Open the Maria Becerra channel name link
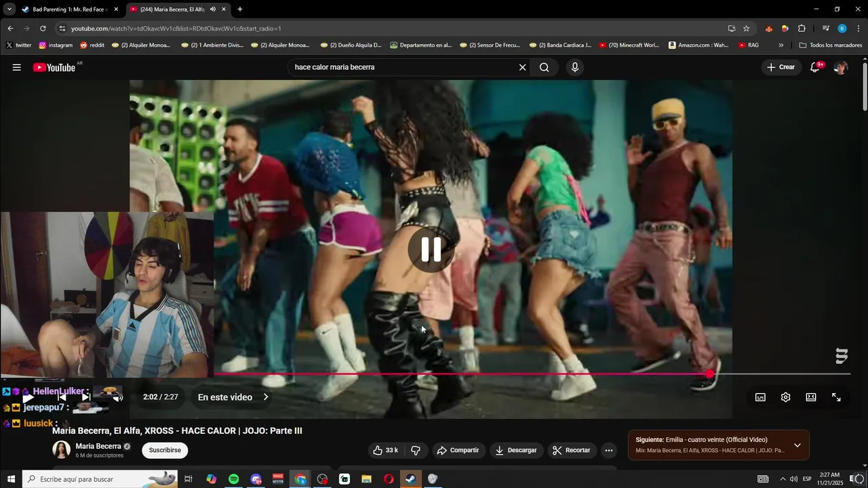Screen dimensions: 868x488 point(98,446)
